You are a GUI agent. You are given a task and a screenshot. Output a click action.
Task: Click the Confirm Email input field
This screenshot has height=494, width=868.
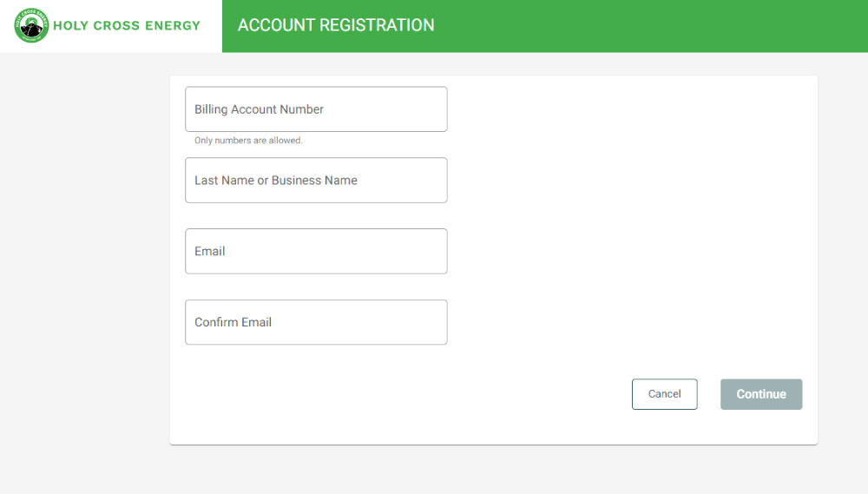pos(316,322)
